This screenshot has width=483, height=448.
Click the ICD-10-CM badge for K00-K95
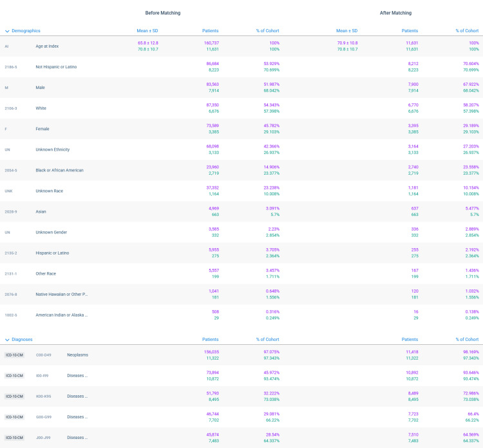click(14, 396)
